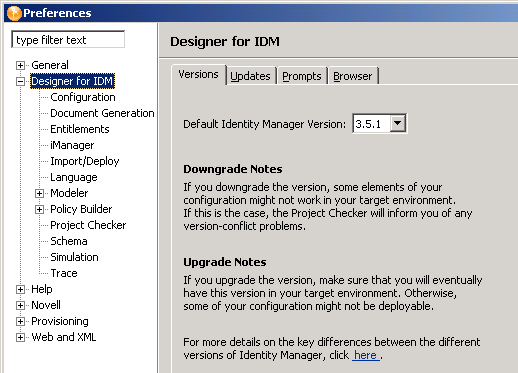
Task: Click the Preferences window title icon
Action: pyautogui.click(x=14, y=13)
